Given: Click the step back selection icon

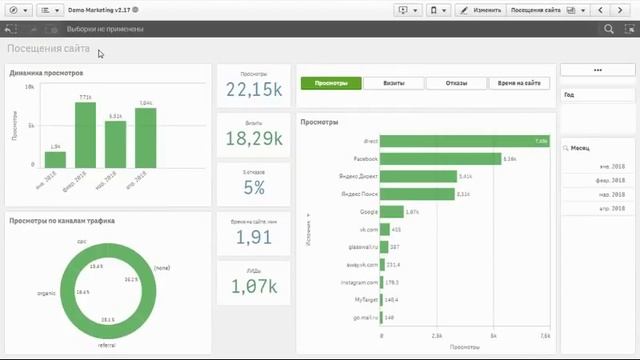Looking at the screenshot, I should (11, 29).
